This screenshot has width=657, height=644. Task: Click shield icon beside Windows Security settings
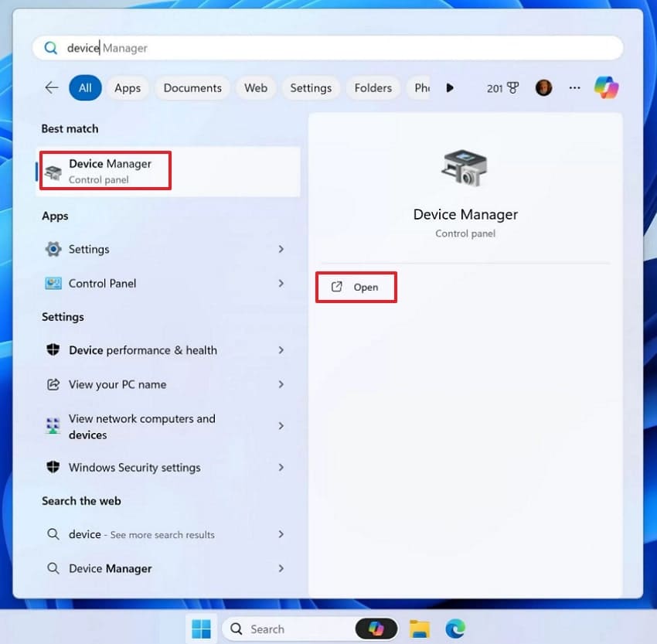point(53,467)
